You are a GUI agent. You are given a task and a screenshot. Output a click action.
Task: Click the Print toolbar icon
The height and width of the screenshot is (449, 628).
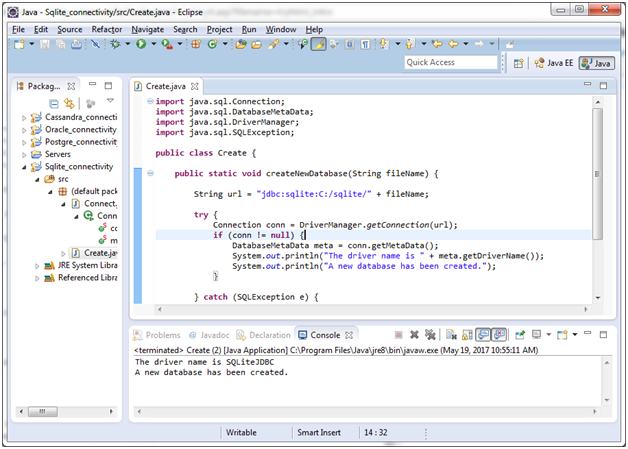pyautogui.click(x=76, y=44)
